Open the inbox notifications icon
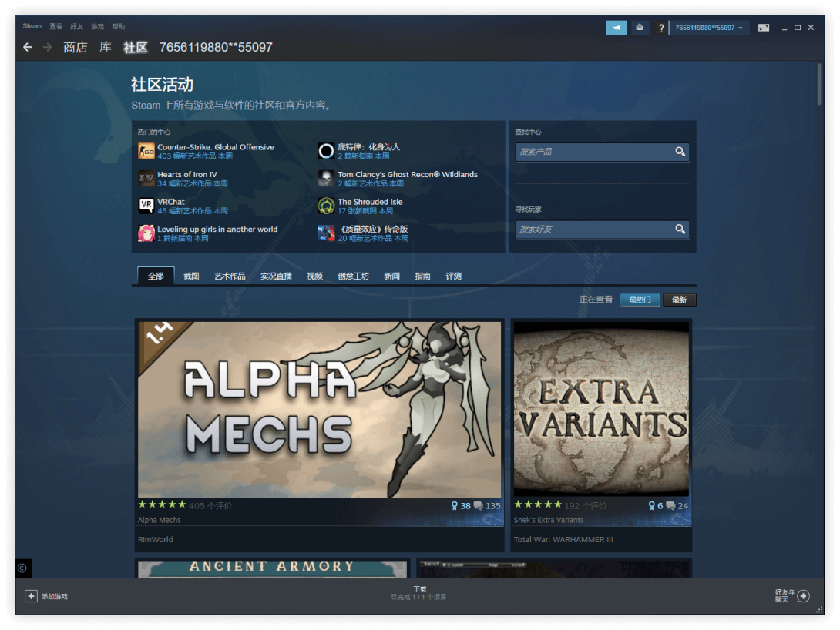Viewport: 840px width, 630px height. pos(640,28)
